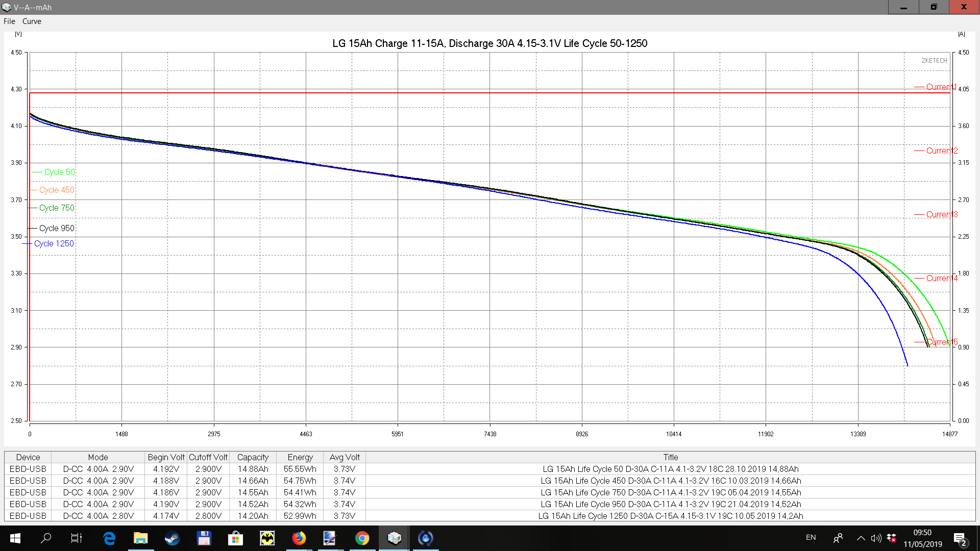Open the File menu
This screenshot has height=551, width=980.
point(9,21)
